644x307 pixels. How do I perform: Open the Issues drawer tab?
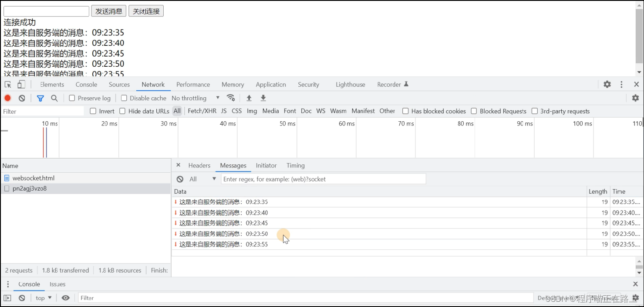click(57, 284)
